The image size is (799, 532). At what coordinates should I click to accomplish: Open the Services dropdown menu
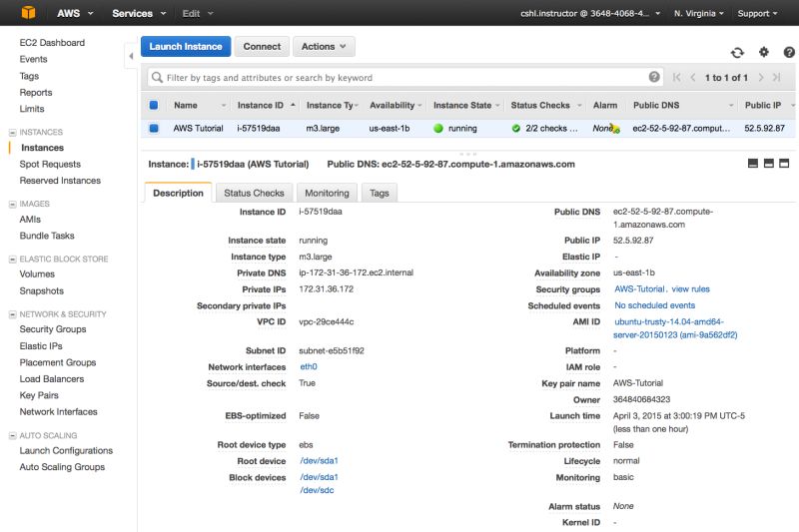tap(139, 13)
